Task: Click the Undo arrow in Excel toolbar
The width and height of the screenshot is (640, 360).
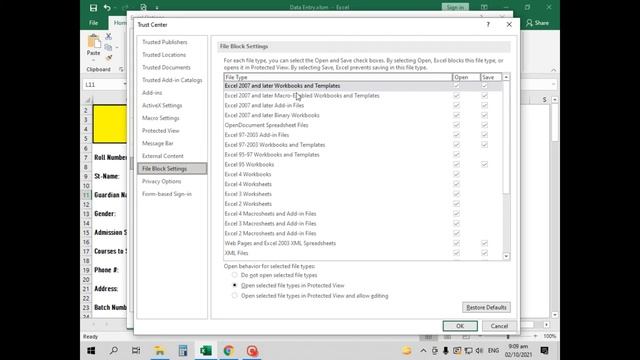Action: 107,8
